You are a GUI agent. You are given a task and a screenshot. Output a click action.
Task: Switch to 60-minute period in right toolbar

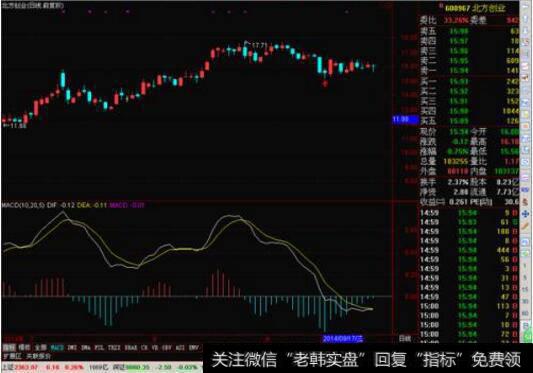click(525, 313)
